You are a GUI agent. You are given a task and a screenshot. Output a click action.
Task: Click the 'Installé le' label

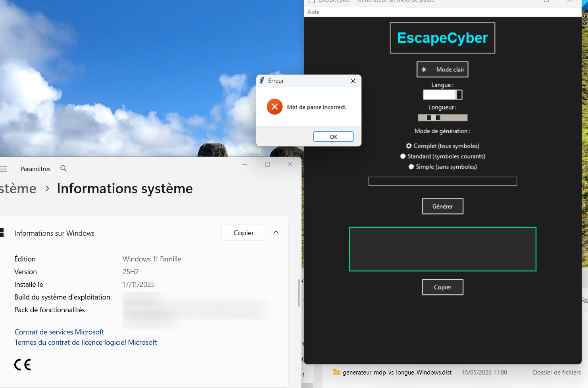[29, 284]
